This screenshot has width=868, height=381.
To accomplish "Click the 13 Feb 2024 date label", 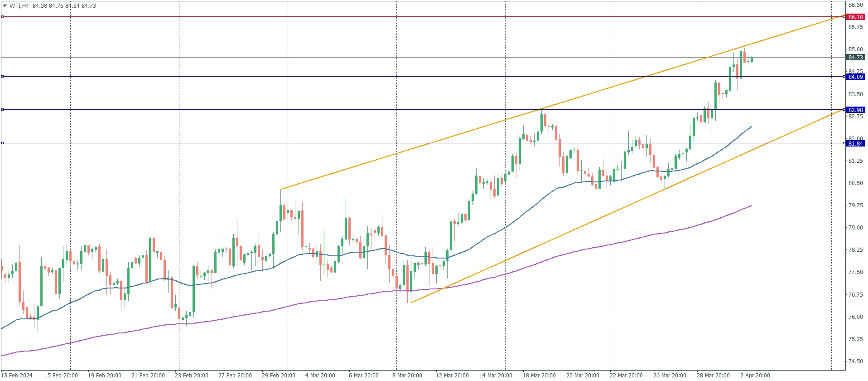I will pyautogui.click(x=17, y=375).
